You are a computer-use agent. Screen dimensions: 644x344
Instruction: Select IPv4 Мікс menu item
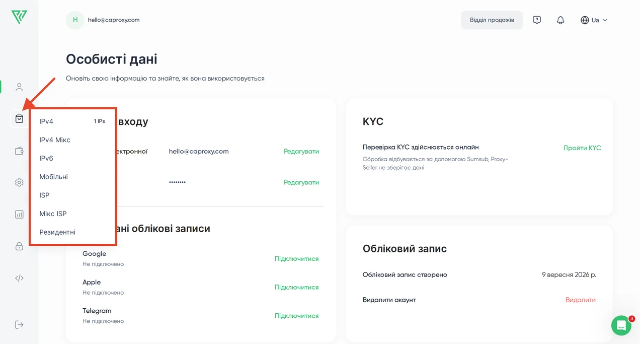click(x=55, y=140)
